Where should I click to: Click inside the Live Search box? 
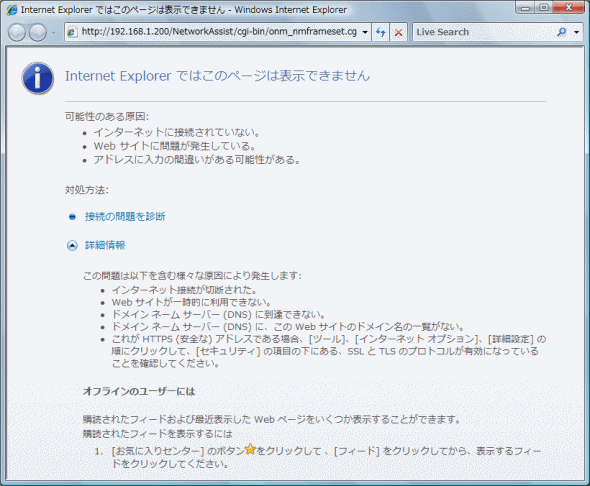(484, 32)
